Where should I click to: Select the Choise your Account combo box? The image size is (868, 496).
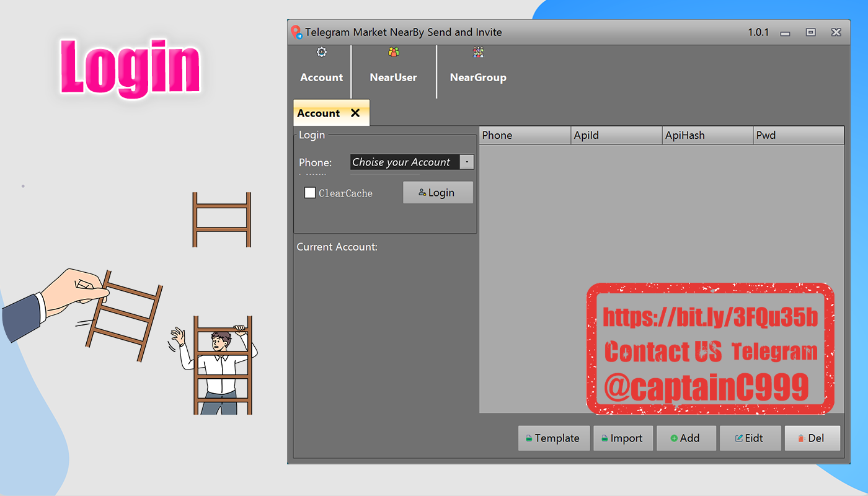412,162
